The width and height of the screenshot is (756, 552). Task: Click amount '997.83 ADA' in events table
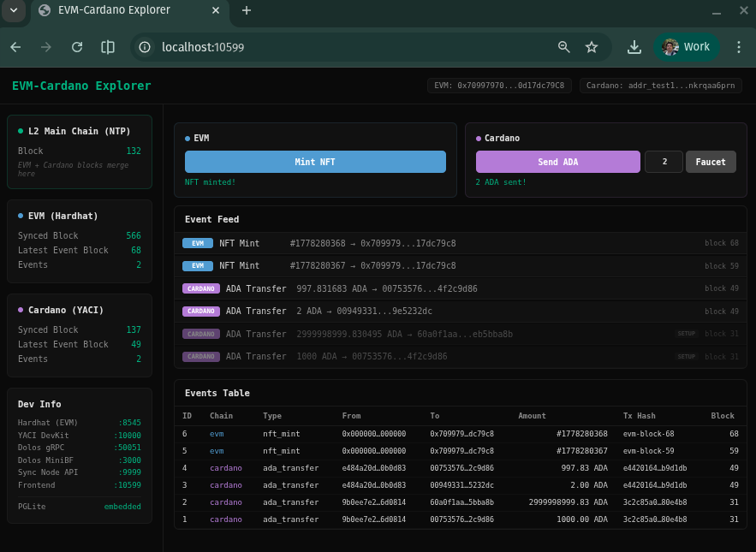coord(585,468)
